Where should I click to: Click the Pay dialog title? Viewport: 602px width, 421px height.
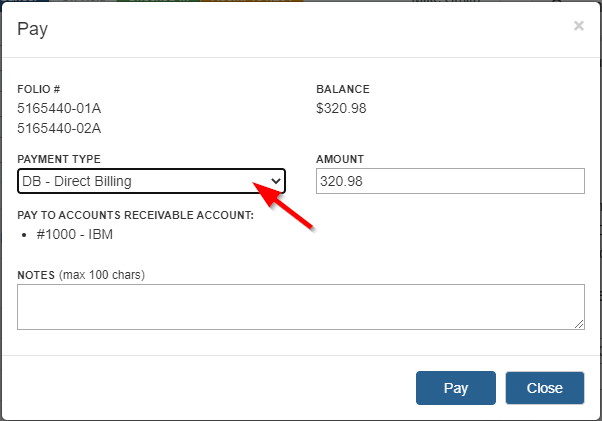(x=33, y=28)
